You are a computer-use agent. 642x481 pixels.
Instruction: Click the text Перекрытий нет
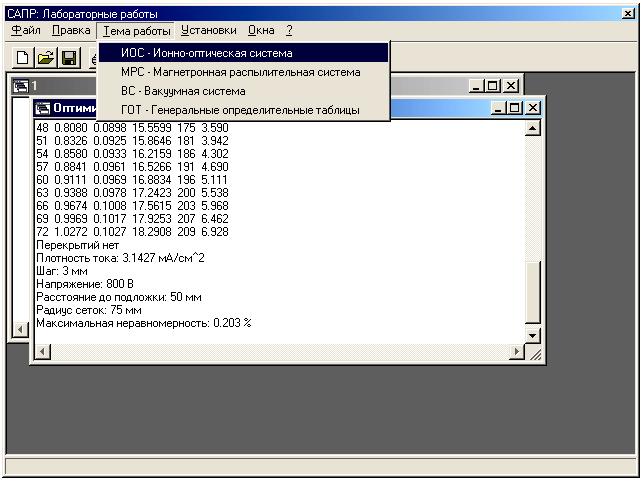(x=77, y=245)
